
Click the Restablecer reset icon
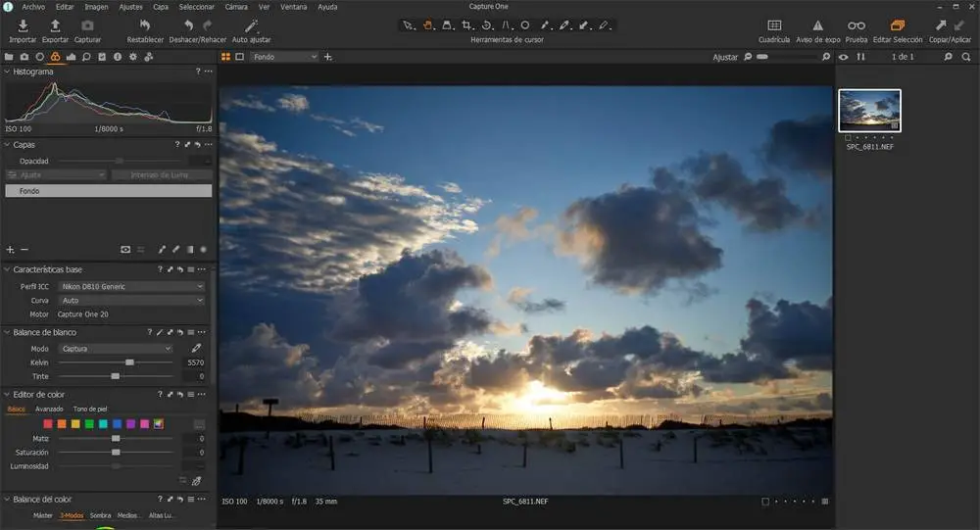click(x=145, y=25)
